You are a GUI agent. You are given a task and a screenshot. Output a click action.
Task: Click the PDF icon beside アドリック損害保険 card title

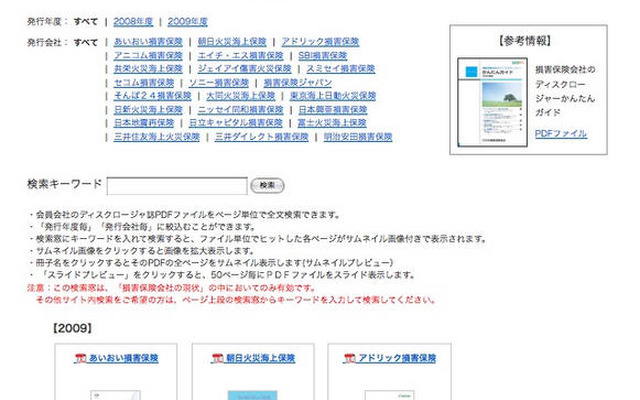pos(349,358)
